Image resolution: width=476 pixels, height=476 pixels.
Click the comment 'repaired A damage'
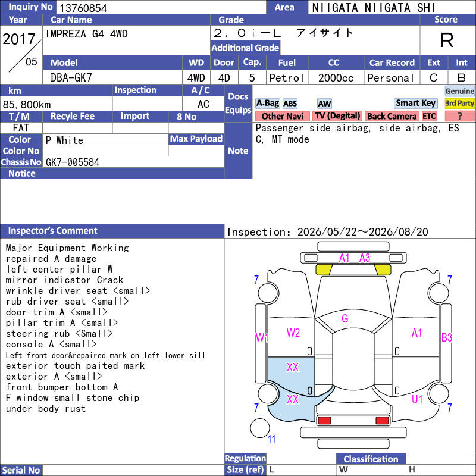[51, 259]
